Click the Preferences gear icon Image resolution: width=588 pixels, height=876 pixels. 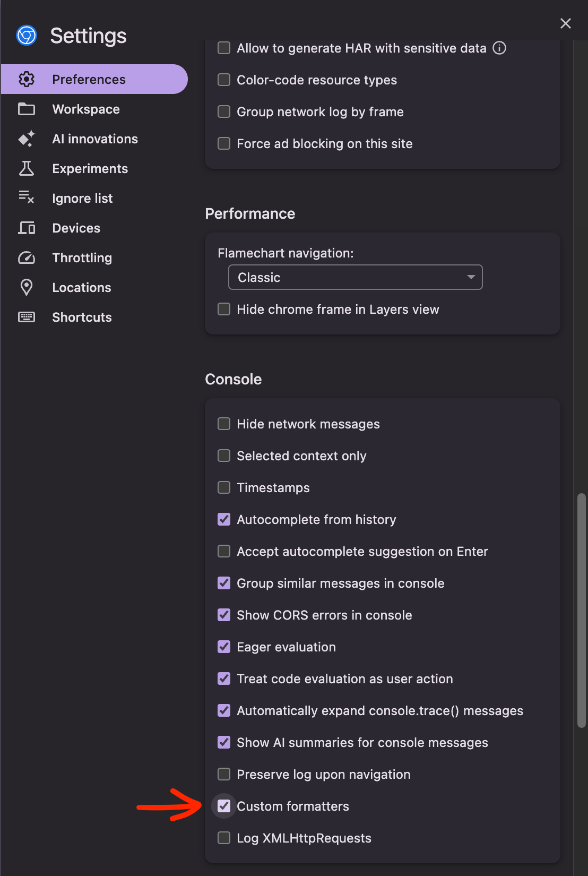27,79
